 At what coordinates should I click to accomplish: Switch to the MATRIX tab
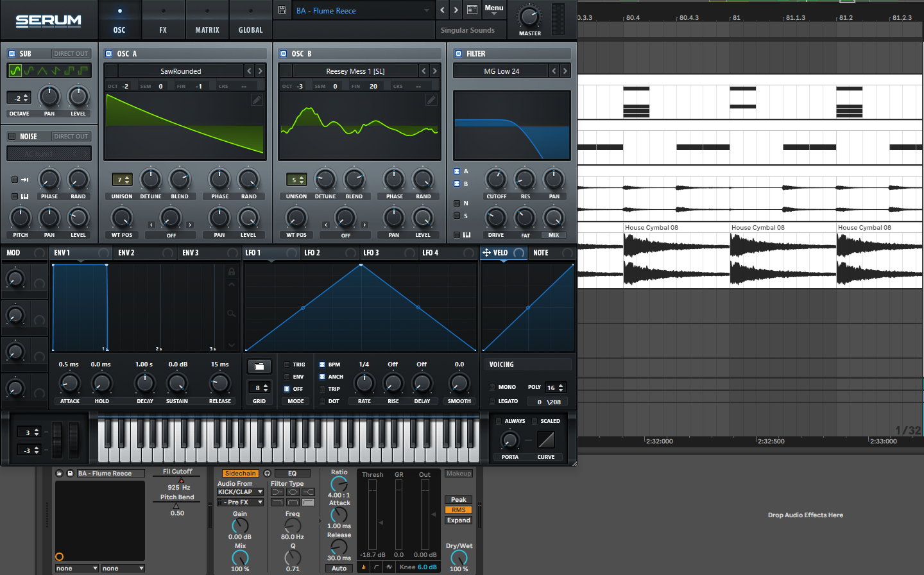207,20
